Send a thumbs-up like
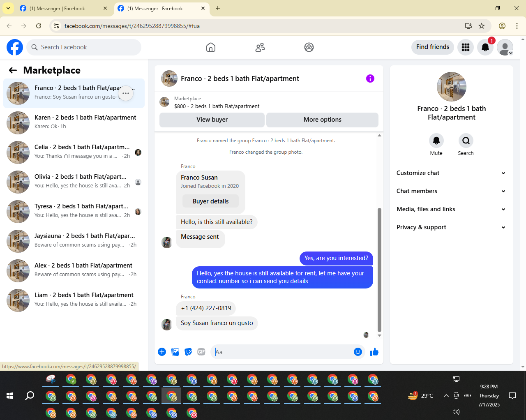The image size is (526, 420). click(374, 352)
